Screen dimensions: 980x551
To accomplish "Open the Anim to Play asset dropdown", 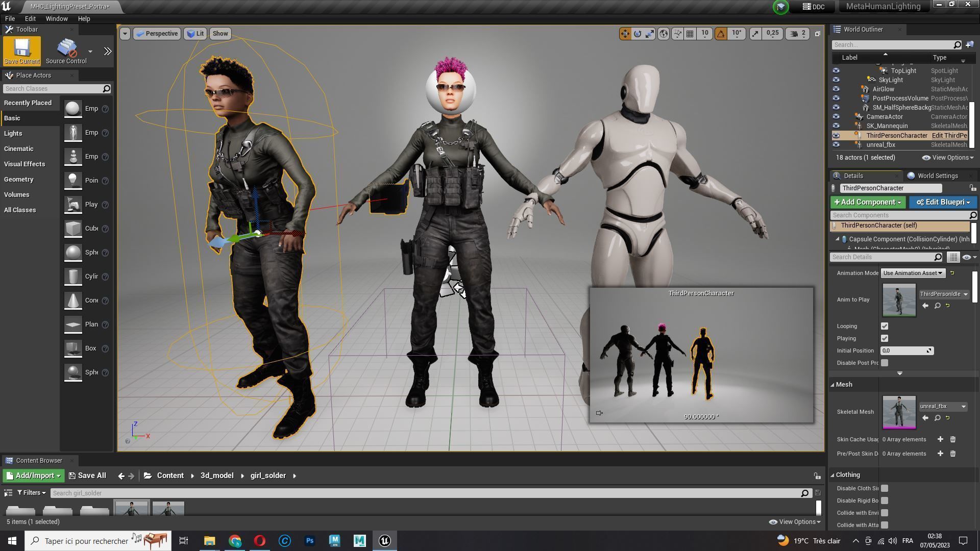I will (943, 294).
